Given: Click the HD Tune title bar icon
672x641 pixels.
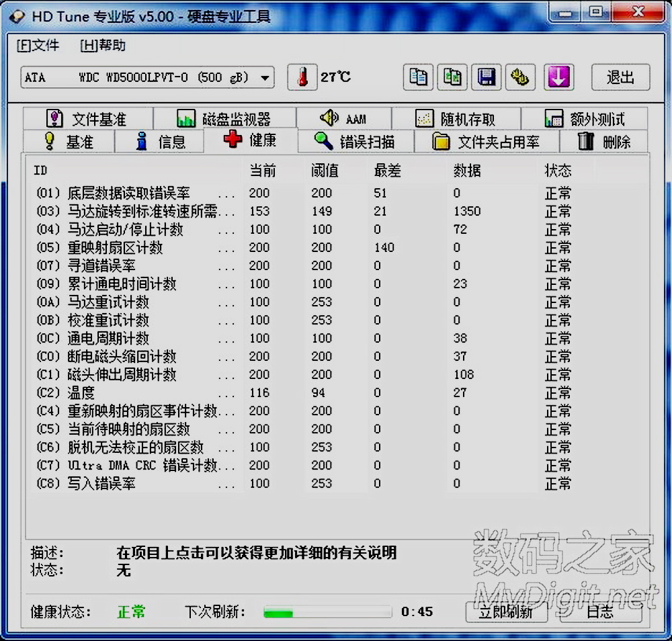Looking at the screenshot, I should click(x=17, y=17).
